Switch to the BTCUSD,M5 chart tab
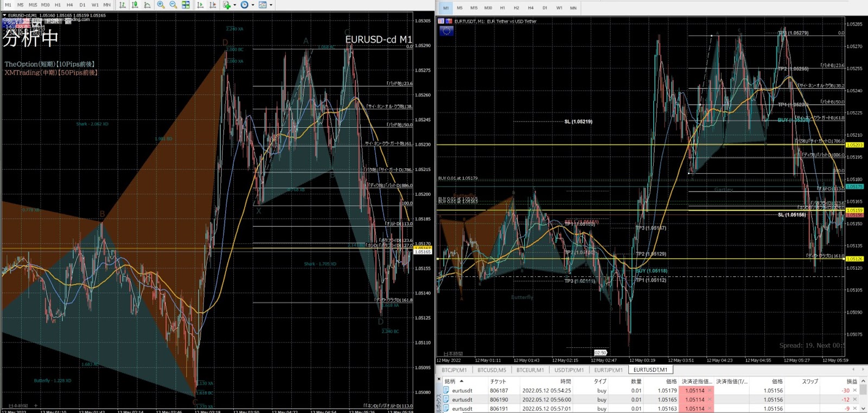The width and height of the screenshot is (868, 413). [x=492, y=370]
